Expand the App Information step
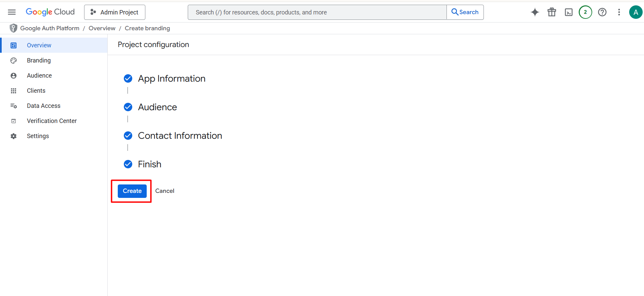644x296 pixels. click(172, 79)
